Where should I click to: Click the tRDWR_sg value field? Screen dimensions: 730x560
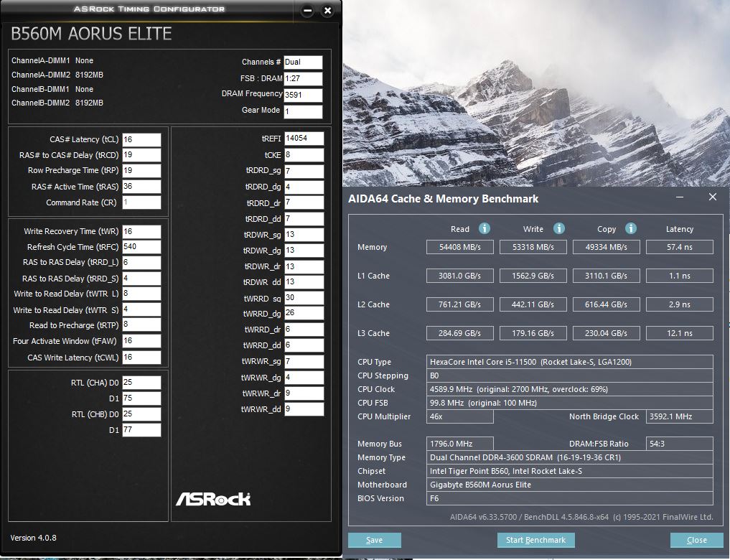[304, 235]
